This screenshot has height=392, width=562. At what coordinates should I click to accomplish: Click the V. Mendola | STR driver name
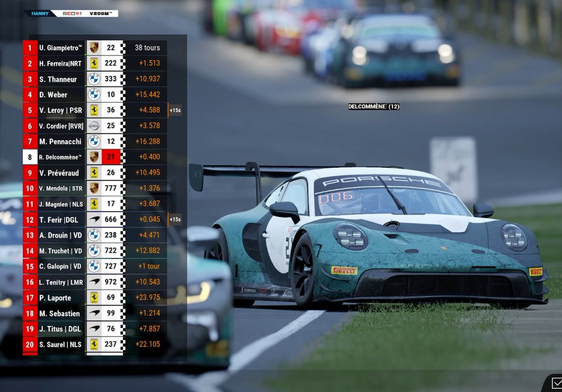tap(61, 188)
